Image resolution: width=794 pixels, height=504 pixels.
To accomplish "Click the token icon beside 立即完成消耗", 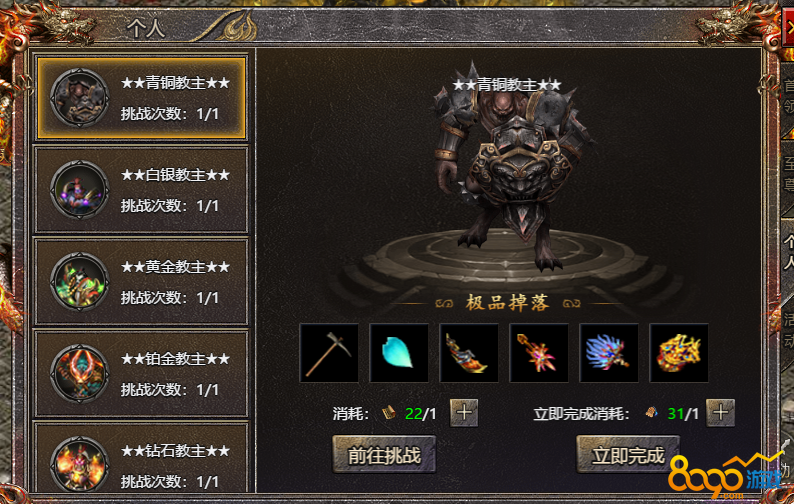I will 651,413.
